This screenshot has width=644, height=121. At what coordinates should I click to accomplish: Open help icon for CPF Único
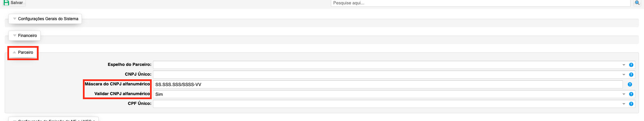(x=631, y=104)
